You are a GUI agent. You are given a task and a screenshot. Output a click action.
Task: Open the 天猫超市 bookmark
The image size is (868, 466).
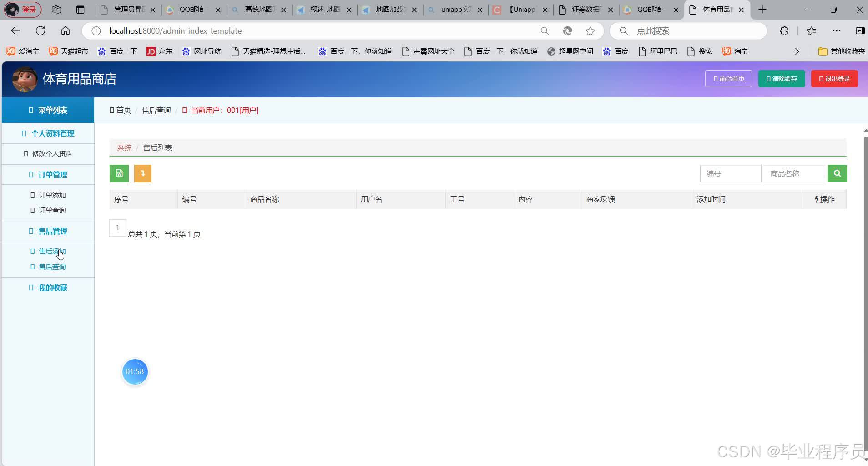pyautogui.click(x=68, y=51)
